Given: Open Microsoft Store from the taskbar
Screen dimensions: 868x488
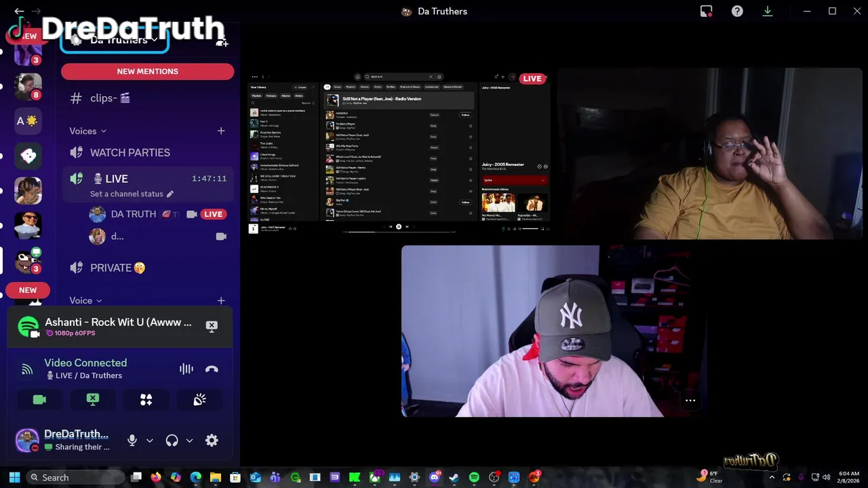Looking at the screenshot, I should [235, 477].
